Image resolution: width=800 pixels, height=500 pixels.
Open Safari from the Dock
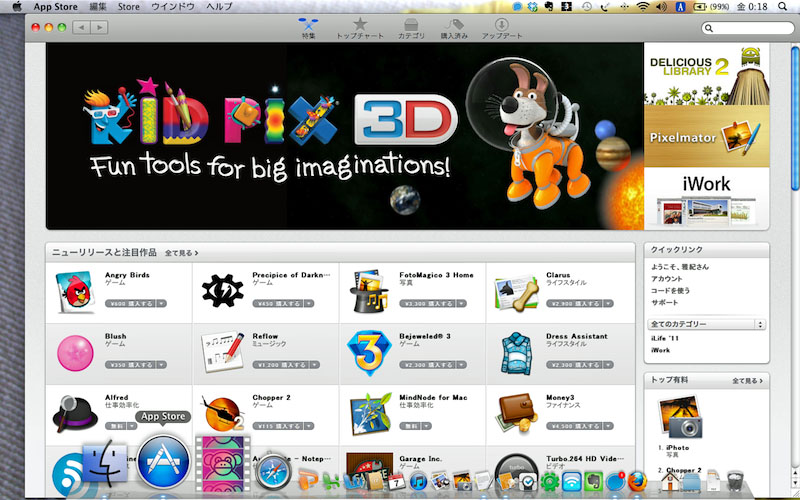point(273,472)
